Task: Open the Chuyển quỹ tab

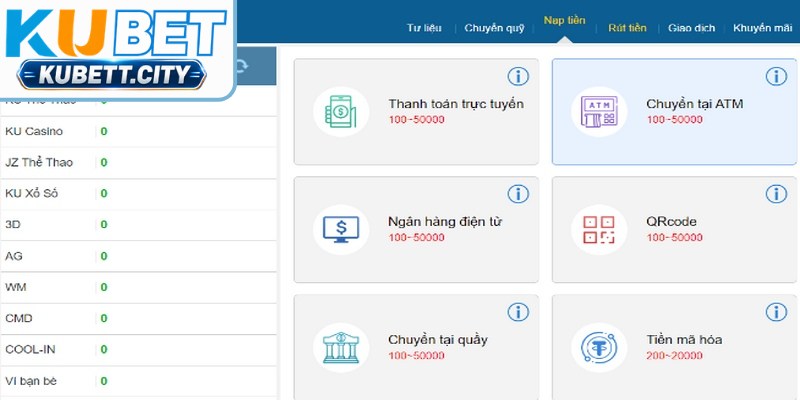Action: [x=494, y=28]
